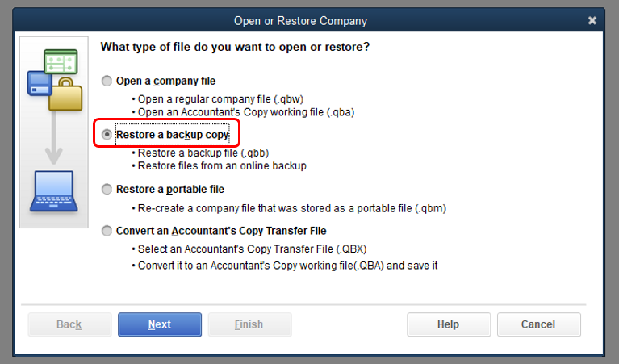Image resolution: width=619 pixels, height=364 pixels.
Task: Close the Open or Restore Company dialog
Action: click(592, 20)
